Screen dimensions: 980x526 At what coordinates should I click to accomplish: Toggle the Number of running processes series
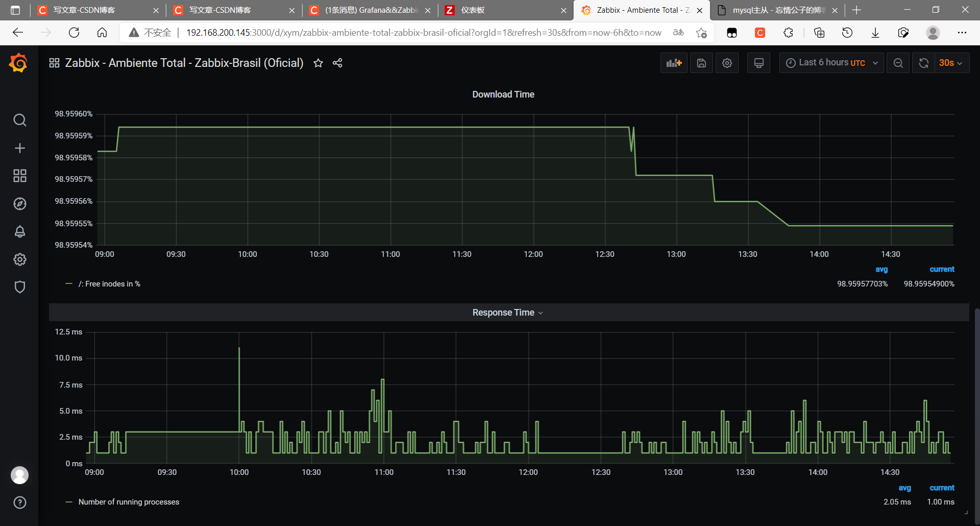129,502
